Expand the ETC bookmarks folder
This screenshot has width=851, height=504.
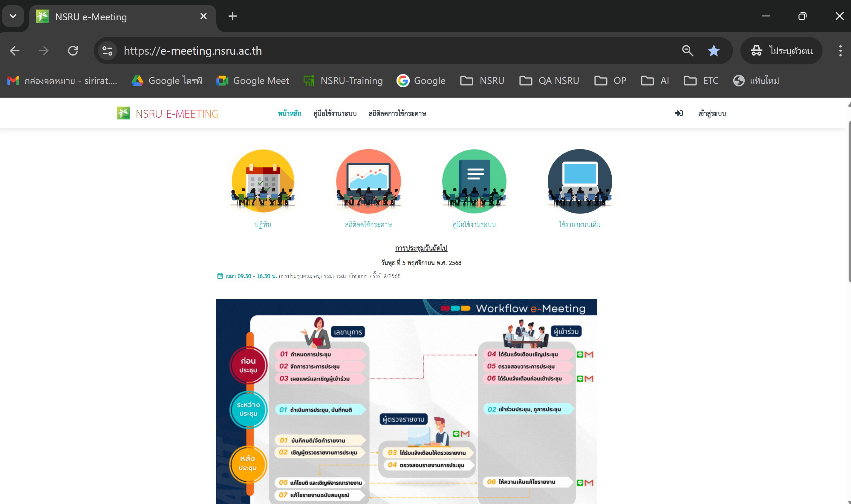[x=701, y=81]
